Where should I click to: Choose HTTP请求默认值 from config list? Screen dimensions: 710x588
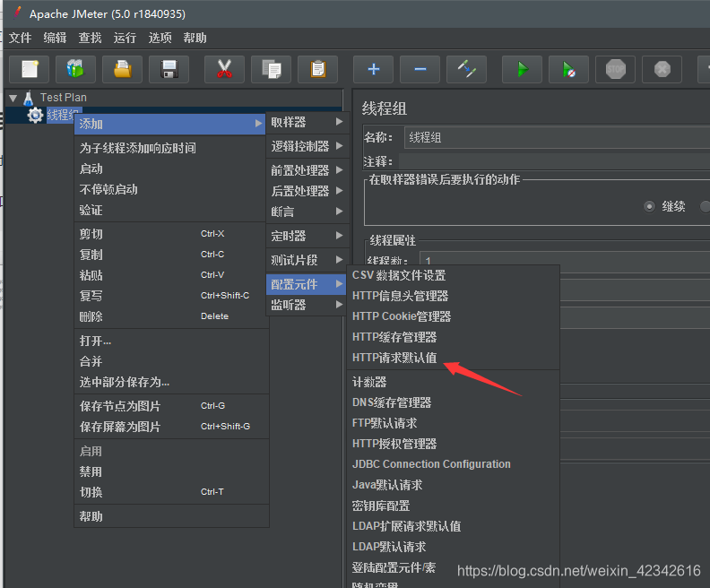(454, 358)
